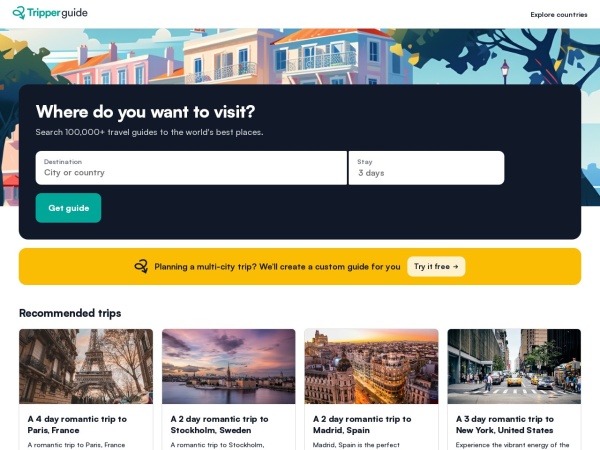Open the 2 day romantic Madrid trip title
This screenshot has height=450, width=600.
click(x=362, y=425)
